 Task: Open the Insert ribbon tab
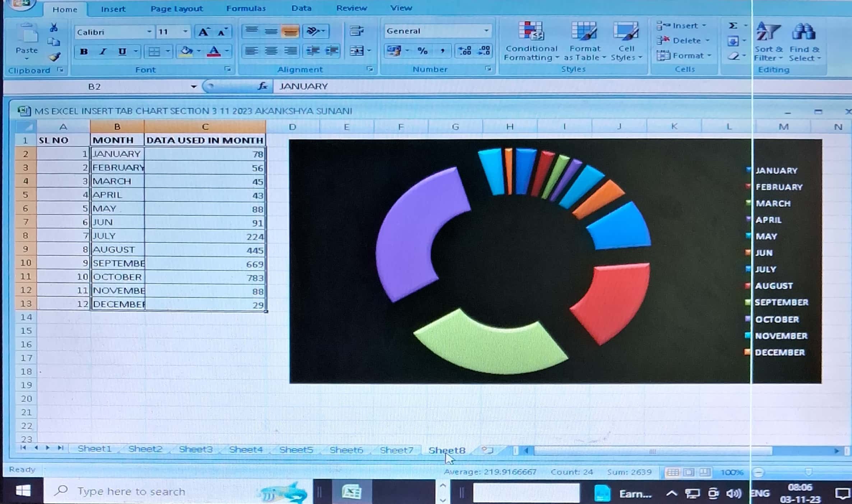(113, 9)
